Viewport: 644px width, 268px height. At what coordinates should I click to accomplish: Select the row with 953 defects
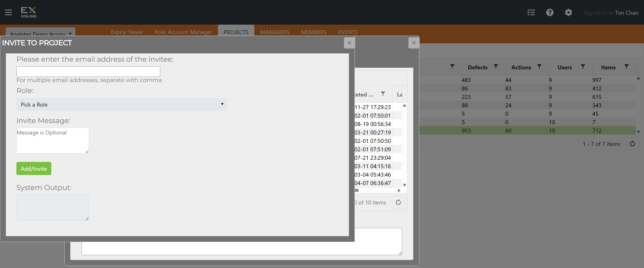528,130
